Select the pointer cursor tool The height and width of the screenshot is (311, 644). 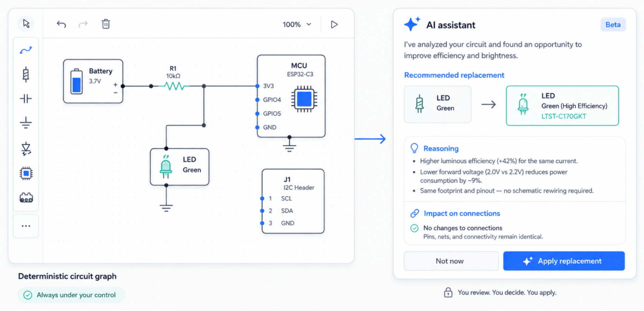coord(26,24)
